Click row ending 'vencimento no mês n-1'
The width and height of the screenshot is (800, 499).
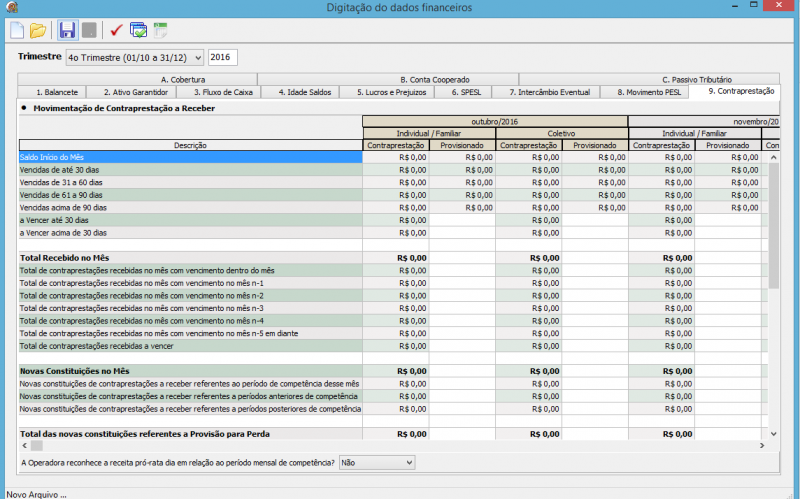pyautogui.click(x=191, y=283)
